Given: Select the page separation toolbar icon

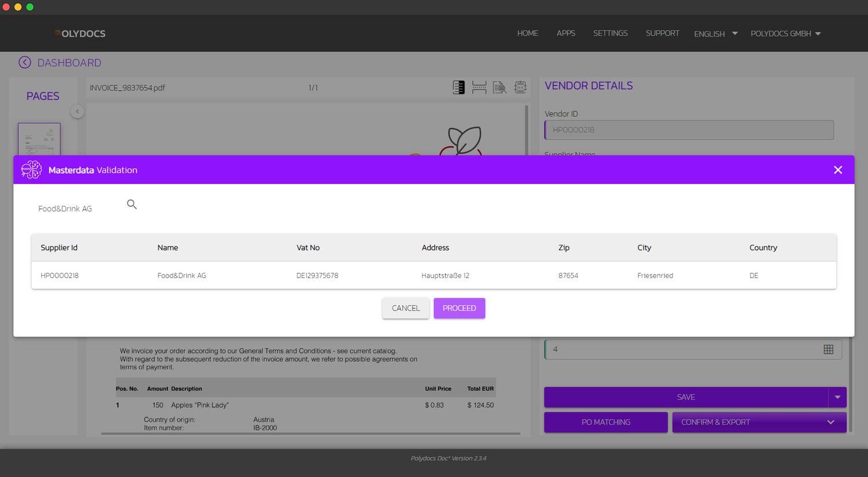Looking at the screenshot, I should pyautogui.click(x=479, y=87).
